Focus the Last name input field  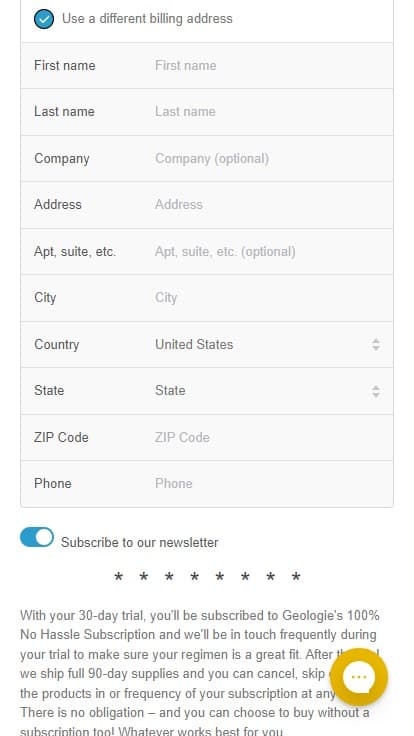[x=270, y=112]
